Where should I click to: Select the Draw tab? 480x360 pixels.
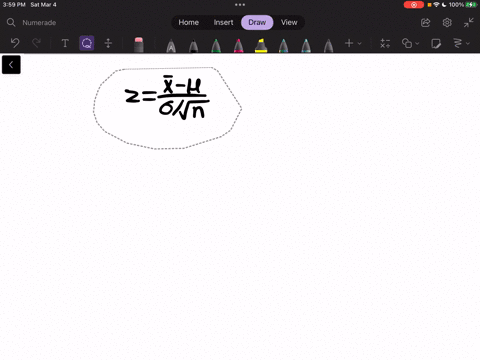coord(257,22)
